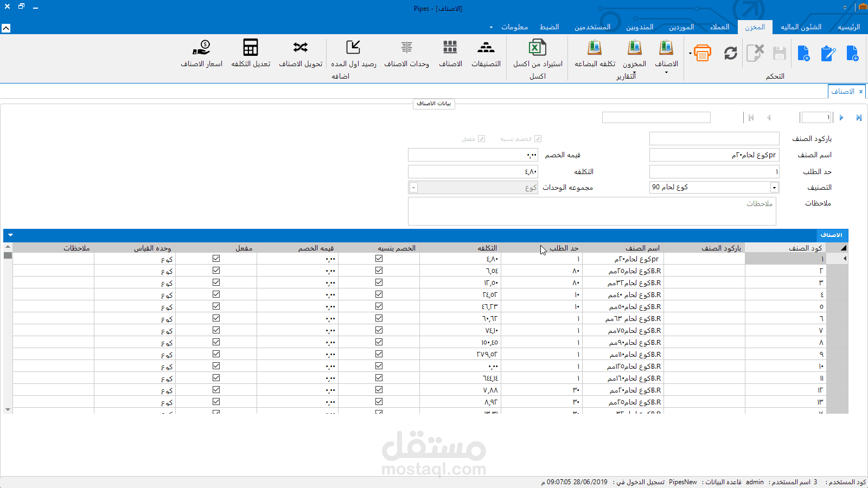
Task: Open the التصنيف dropdown arrow
Action: (x=774, y=188)
